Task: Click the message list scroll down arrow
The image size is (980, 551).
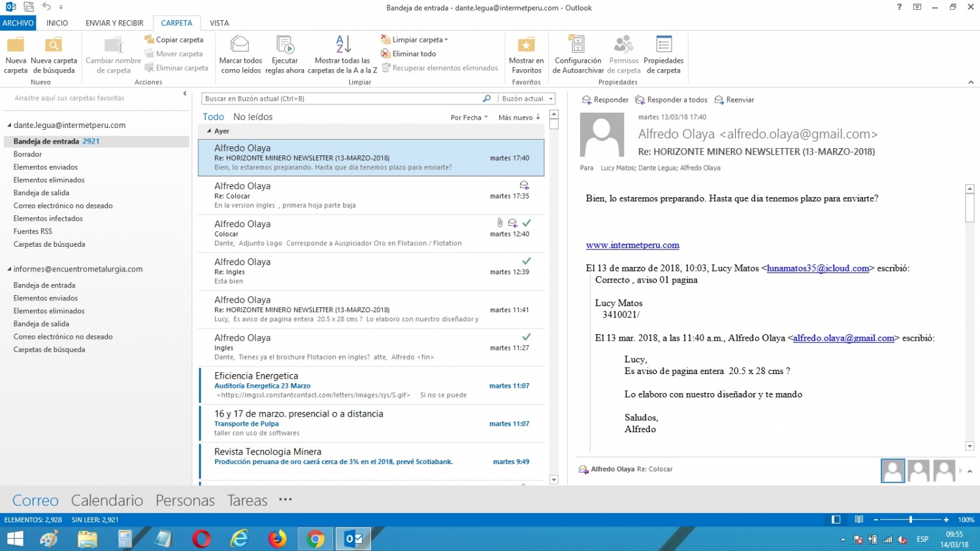Action: coord(554,480)
